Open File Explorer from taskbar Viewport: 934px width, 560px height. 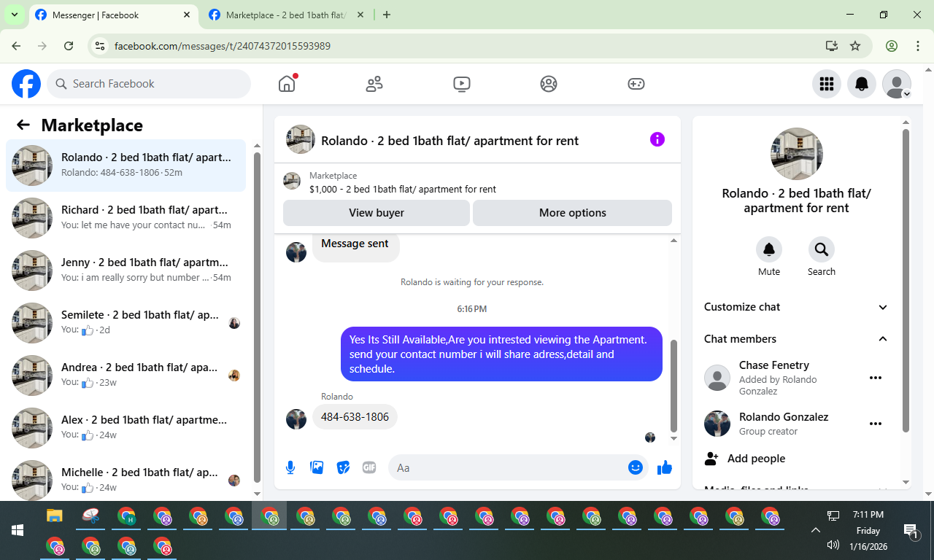pyautogui.click(x=55, y=516)
